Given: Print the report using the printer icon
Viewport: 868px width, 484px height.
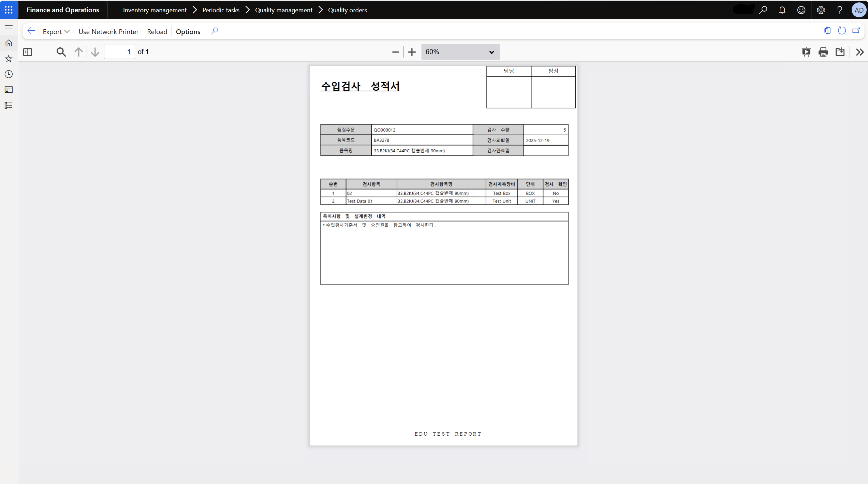Looking at the screenshot, I should [823, 52].
